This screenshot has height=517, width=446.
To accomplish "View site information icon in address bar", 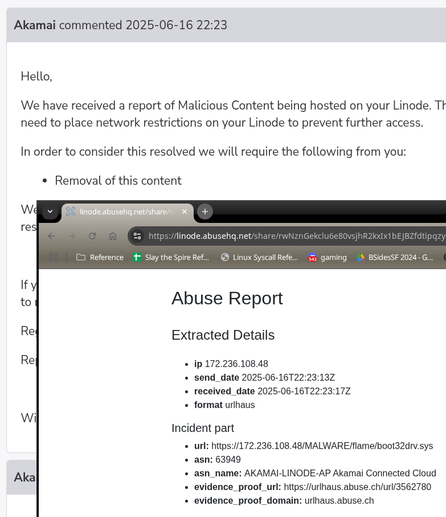I will click(137, 236).
